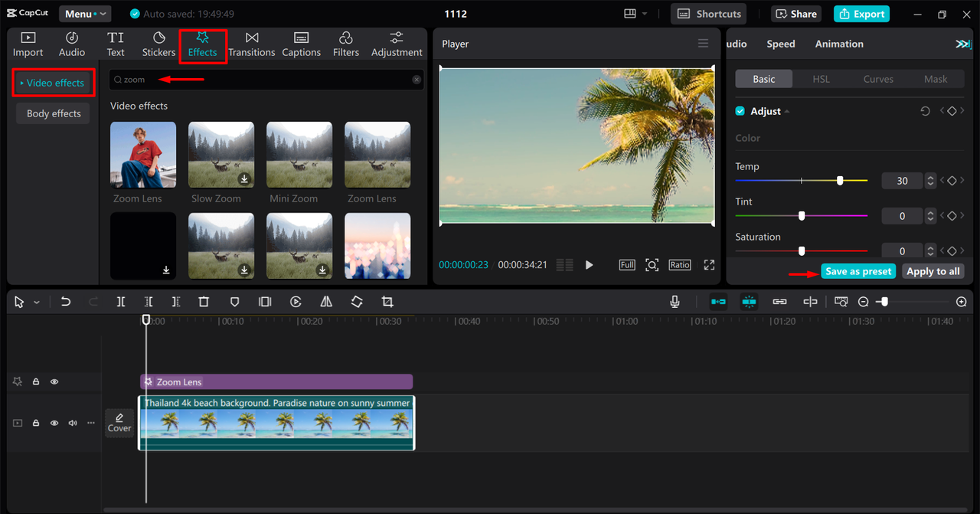Select the Mini Zoom effect thumbnail

(299, 155)
